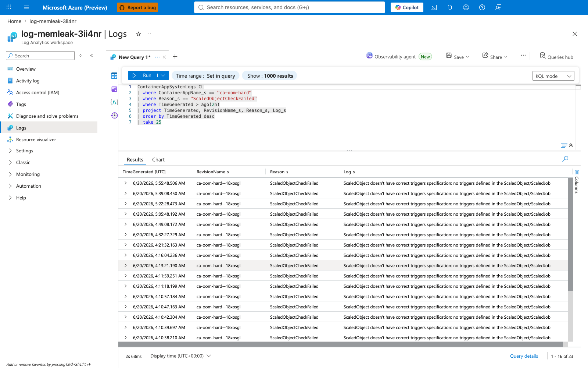
Task: Collapse the left navigation menu
Action: (x=92, y=56)
